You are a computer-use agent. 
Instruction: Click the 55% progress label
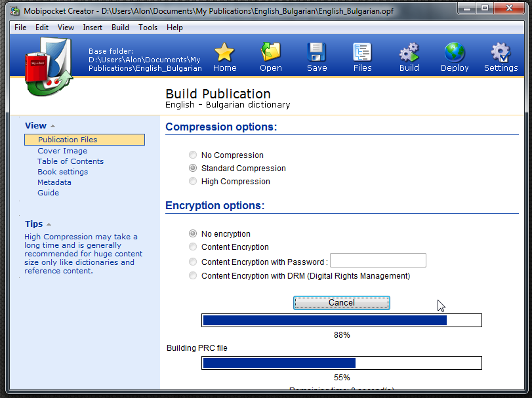(342, 378)
